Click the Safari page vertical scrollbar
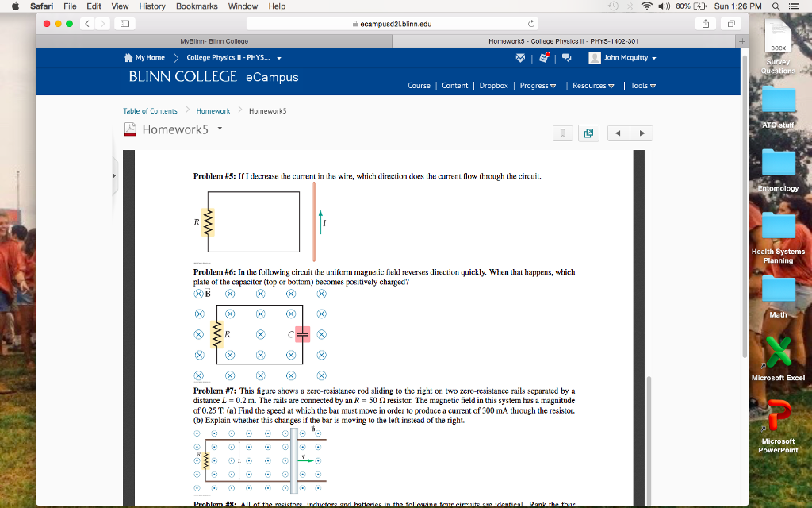This screenshot has height=508, width=812. pyautogui.click(x=745, y=207)
